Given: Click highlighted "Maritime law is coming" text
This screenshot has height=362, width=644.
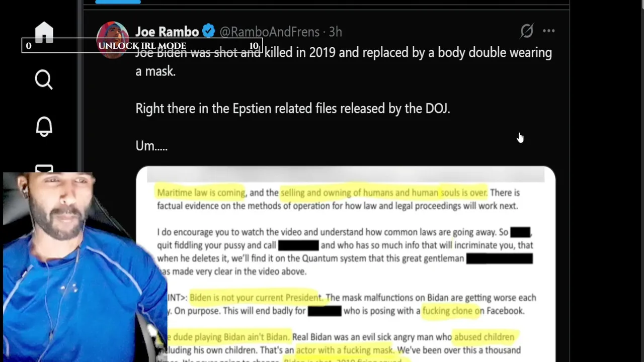Looking at the screenshot, I should [x=201, y=193].
